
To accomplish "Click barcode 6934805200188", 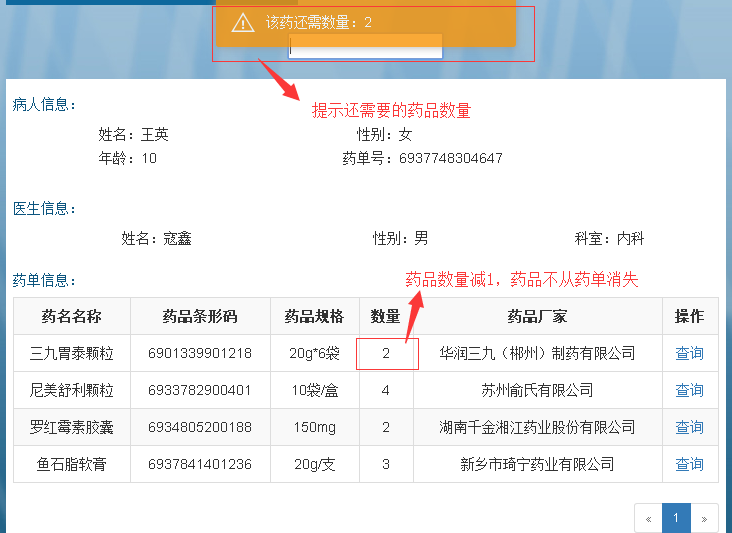I will (200, 427).
